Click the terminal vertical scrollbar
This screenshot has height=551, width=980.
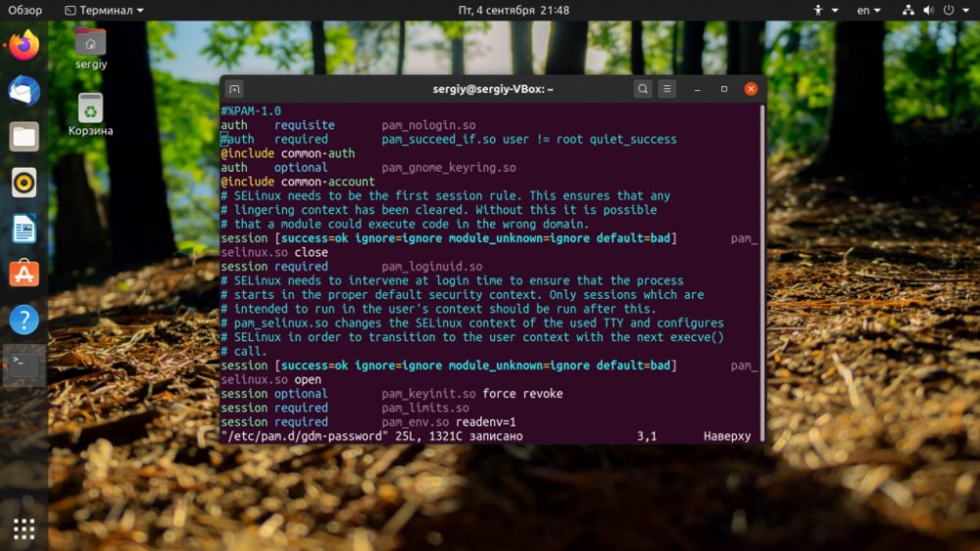click(761, 273)
